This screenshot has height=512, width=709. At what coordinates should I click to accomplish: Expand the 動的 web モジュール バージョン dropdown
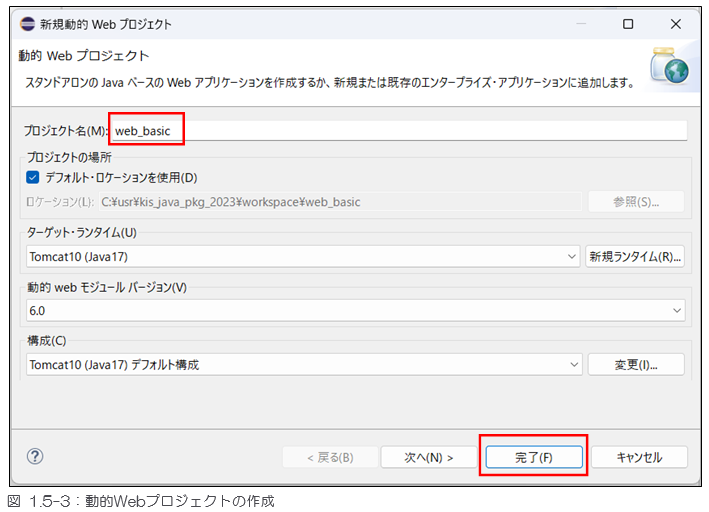click(x=357, y=311)
